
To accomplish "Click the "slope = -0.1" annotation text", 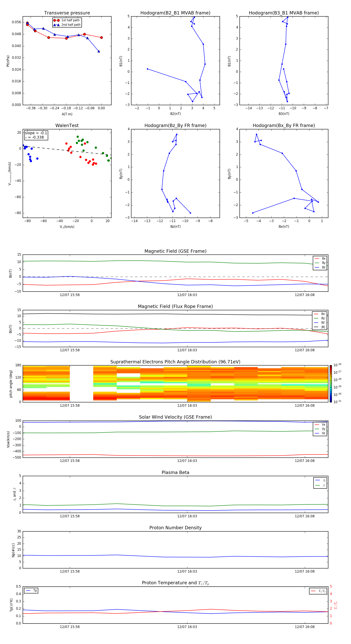I will [36, 133].
